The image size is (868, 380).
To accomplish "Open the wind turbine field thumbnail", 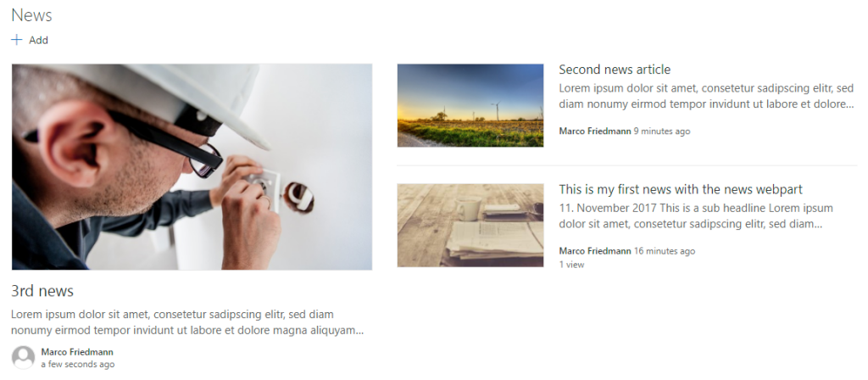I will [x=470, y=105].
